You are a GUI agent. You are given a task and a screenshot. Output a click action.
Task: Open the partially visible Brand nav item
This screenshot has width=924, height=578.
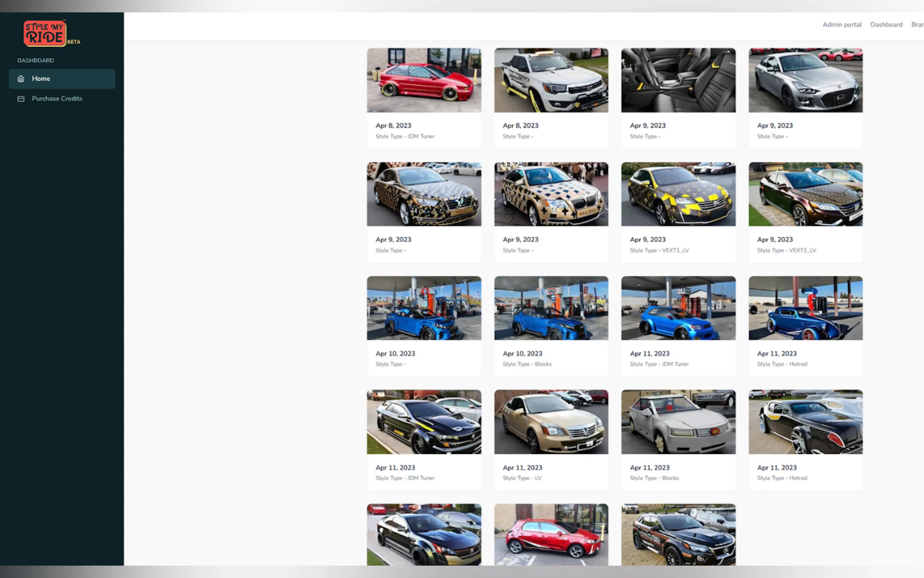pos(918,24)
